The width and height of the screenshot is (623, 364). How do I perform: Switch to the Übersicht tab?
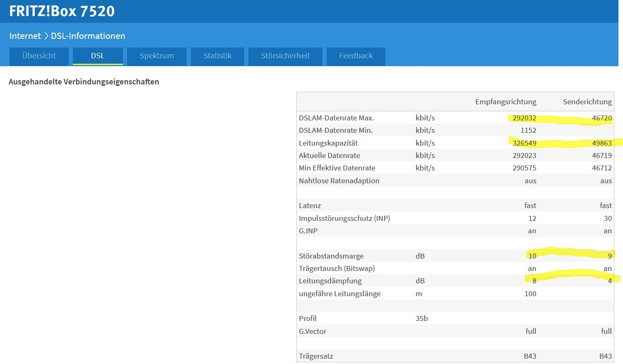(39, 56)
